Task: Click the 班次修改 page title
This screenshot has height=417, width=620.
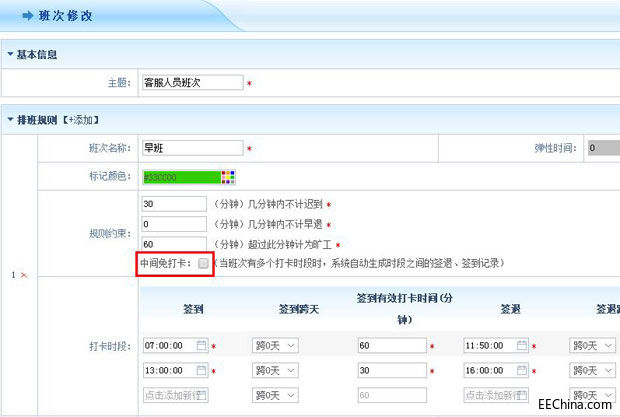Action: 66,16
